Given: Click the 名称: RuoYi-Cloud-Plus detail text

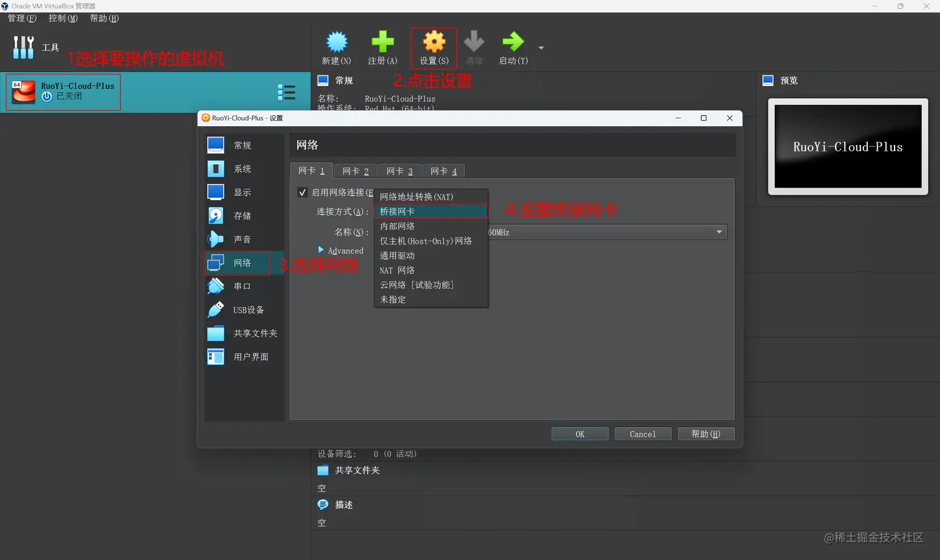Looking at the screenshot, I should [400, 99].
